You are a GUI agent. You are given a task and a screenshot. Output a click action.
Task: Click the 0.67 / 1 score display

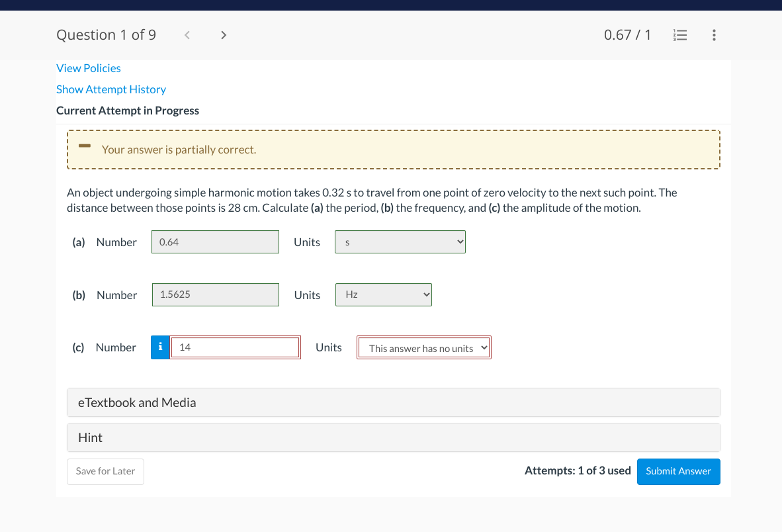[627, 34]
